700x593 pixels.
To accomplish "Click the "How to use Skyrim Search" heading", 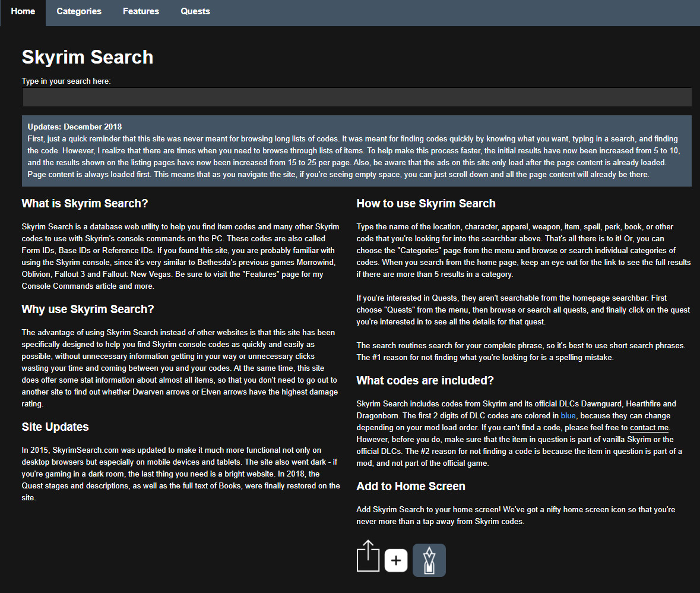I will 426,204.
